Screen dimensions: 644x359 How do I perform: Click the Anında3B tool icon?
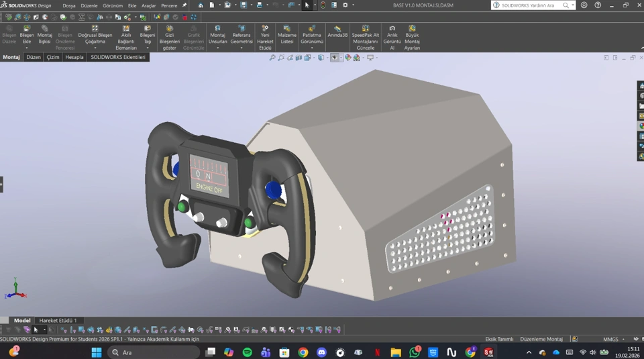(337, 30)
